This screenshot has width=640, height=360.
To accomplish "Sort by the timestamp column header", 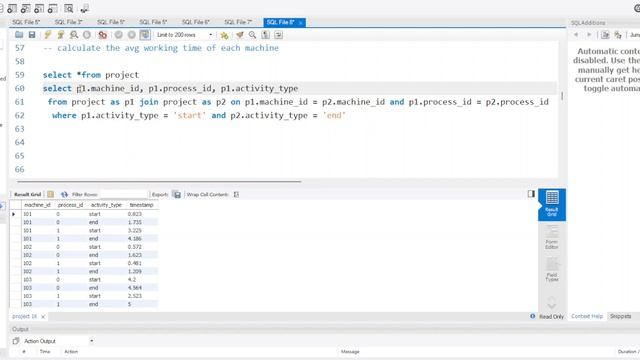I will (141, 205).
